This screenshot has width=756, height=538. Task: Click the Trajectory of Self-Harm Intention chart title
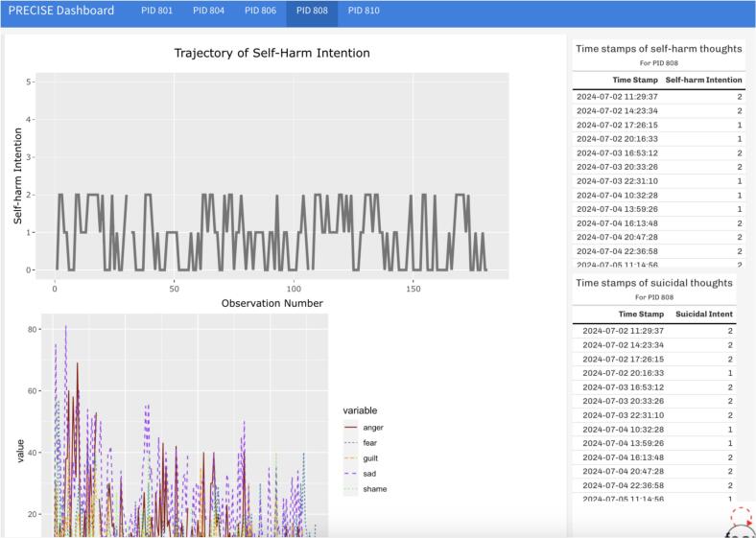coord(272,53)
